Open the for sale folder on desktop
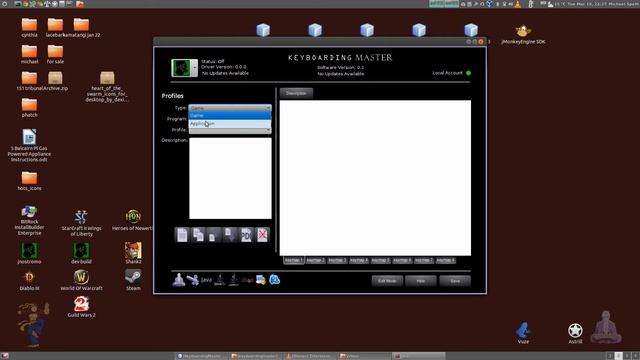 (x=55, y=54)
